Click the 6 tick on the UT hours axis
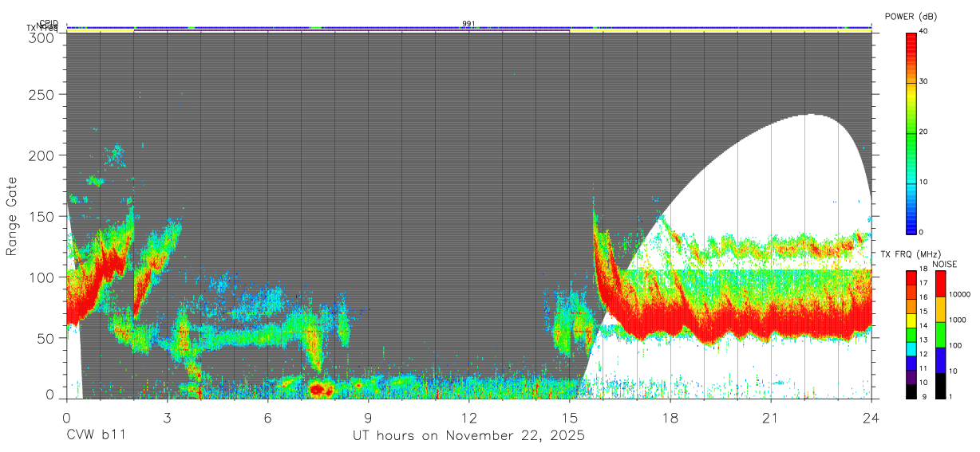The width and height of the screenshot is (980, 452). pyautogui.click(x=268, y=417)
